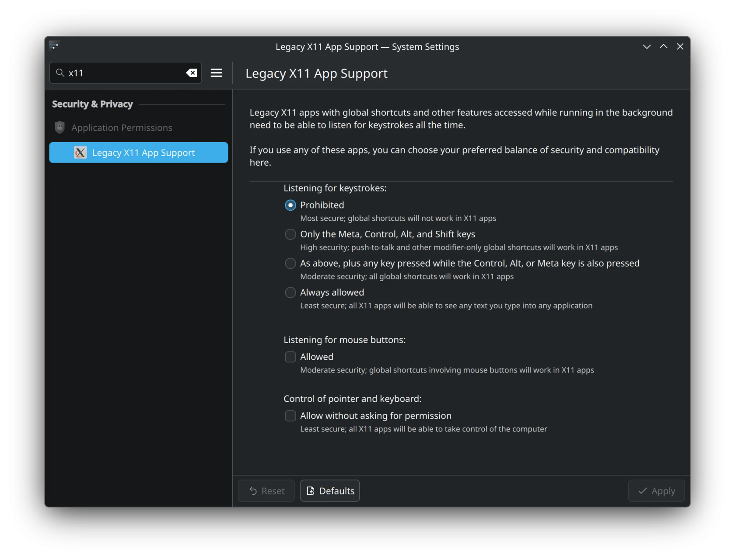Click Moderate security mouse buttons description
735x560 pixels.
coord(447,370)
